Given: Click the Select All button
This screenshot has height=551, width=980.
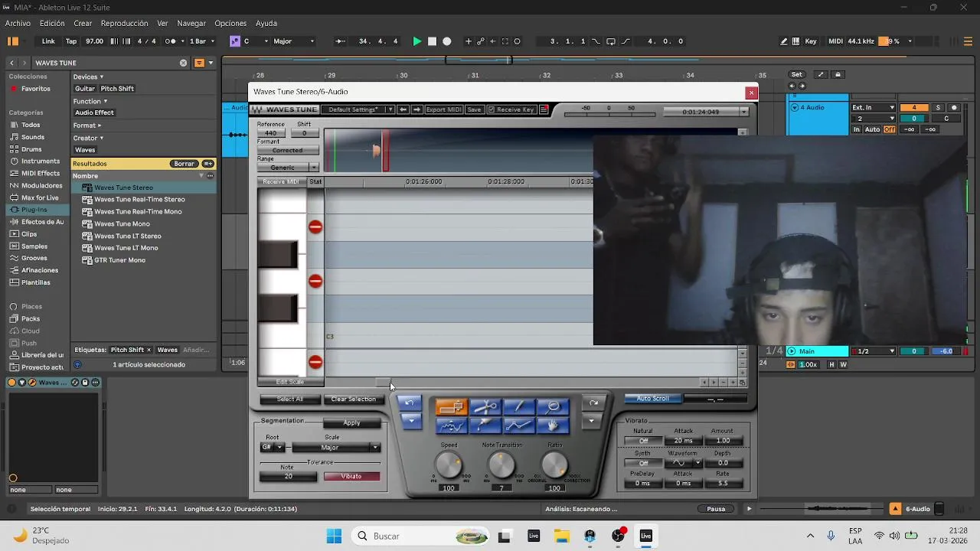Looking at the screenshot, I should click(289, 399).
